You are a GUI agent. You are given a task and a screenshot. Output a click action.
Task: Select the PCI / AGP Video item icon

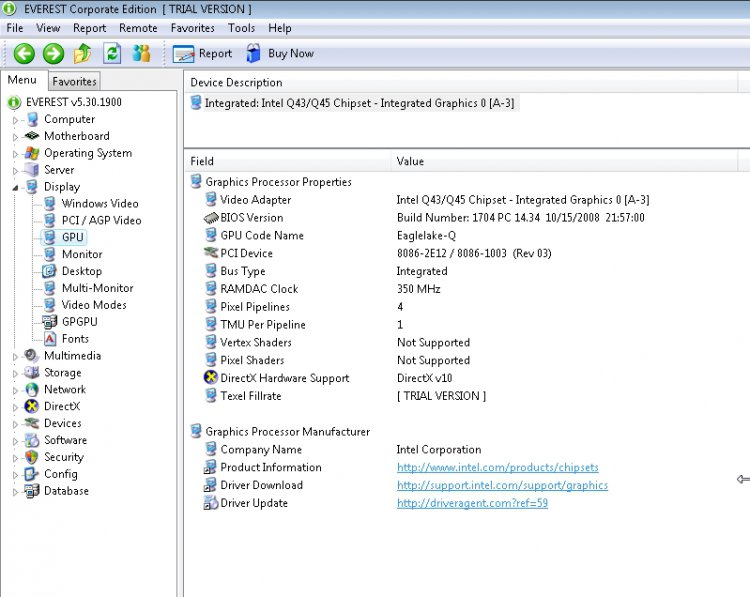pyautogui.click(x=50, y=220)
